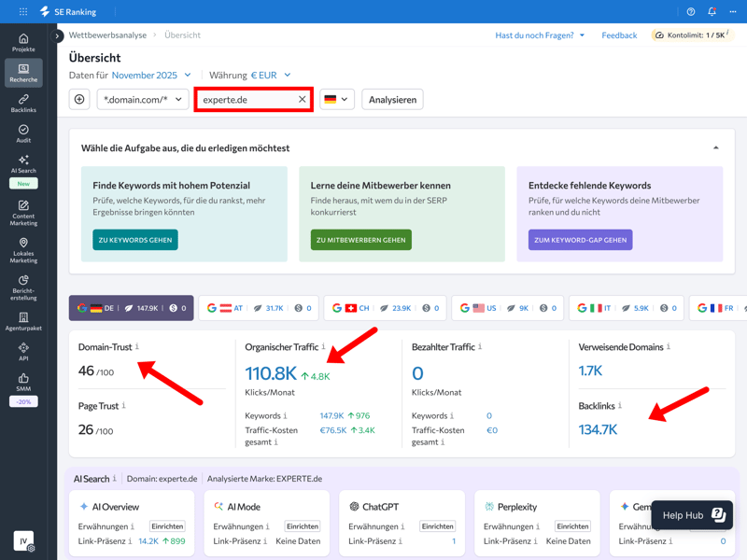The image size is (747, 560).
Task: Click the Analysieren button
Action: (x=392, y=99)
